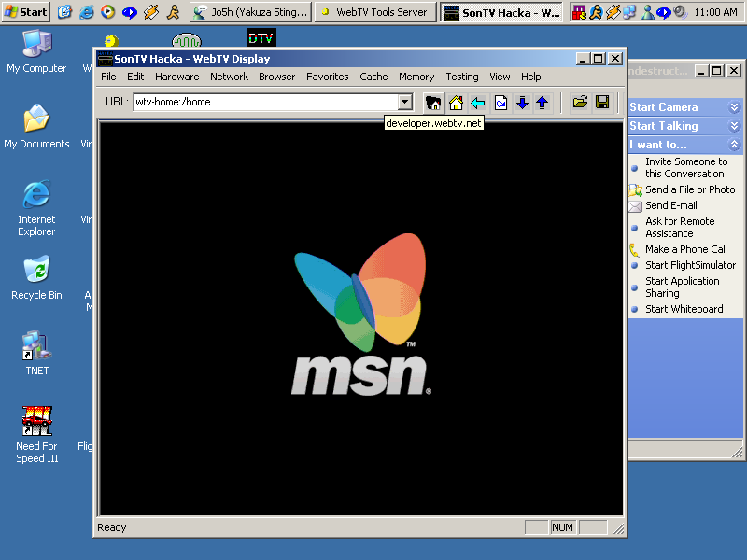Viewport: 747px width, 560px height.
Task: Collapse the 'I want to...' panel
Action: point(734,145)
